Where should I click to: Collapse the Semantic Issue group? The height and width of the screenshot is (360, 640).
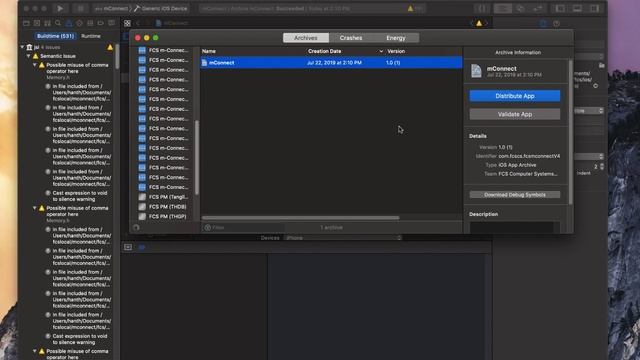point(29,56)
